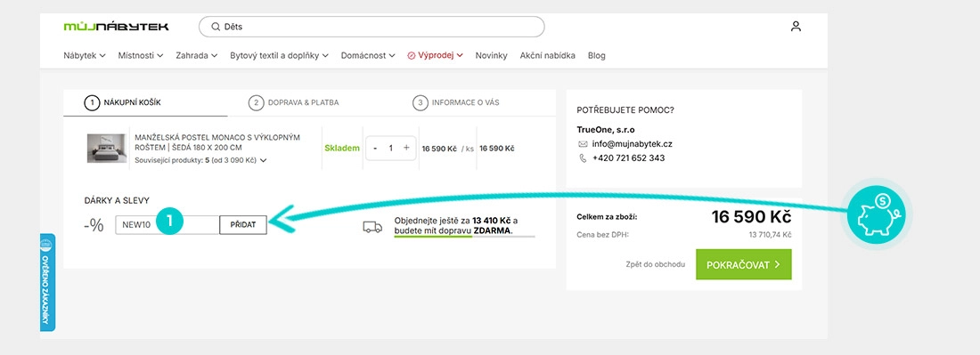Click the Výprodej sale icon
The image size is (980, 355).
coord(412,55)
